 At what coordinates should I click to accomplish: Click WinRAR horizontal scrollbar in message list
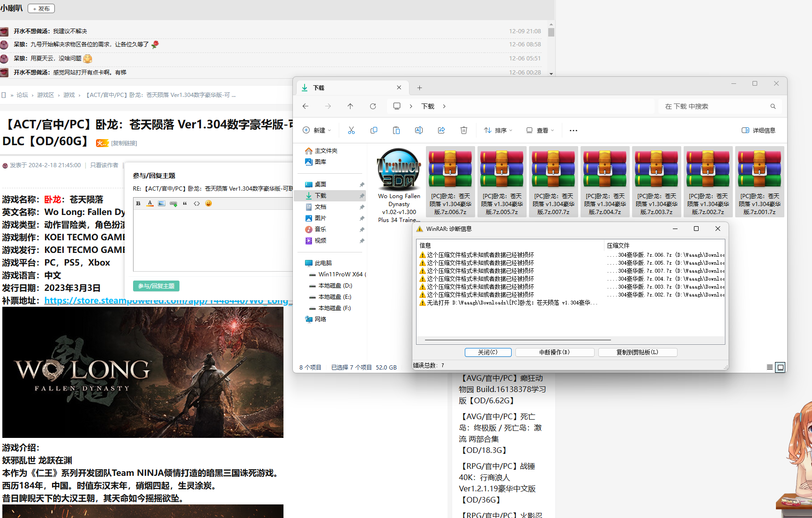pyautogui.click(x=518, y=340)
